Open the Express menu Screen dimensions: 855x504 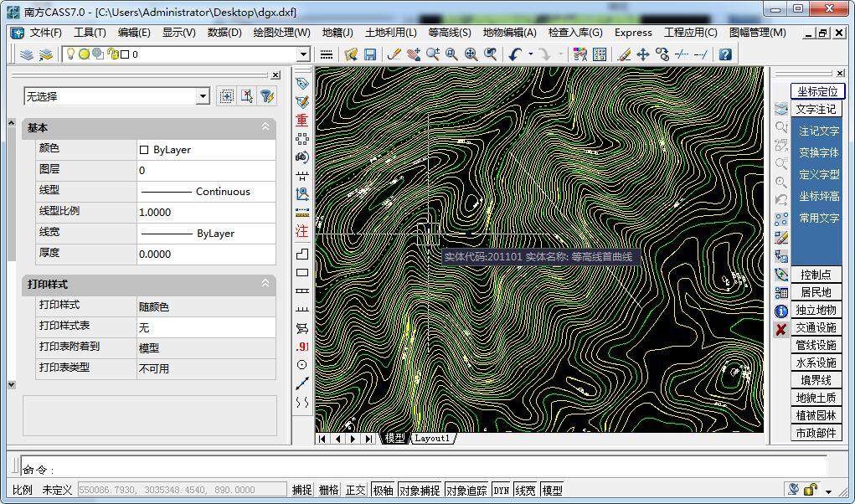click(633, 33)
